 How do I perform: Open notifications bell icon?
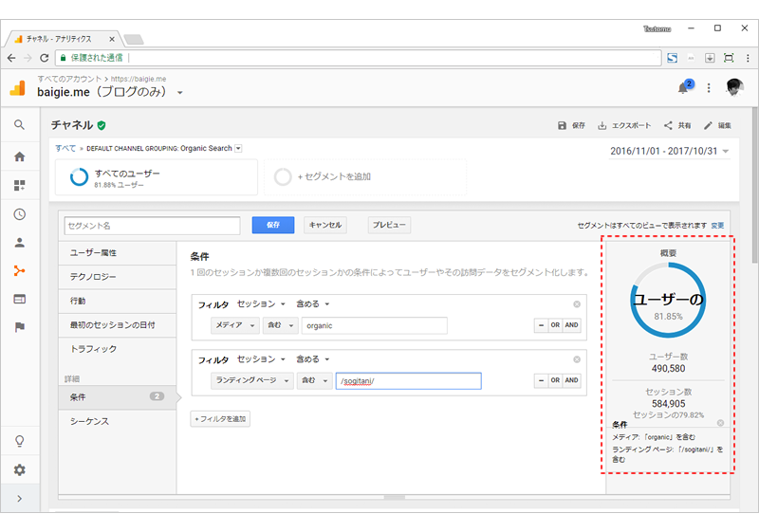(x=684, y=87)
